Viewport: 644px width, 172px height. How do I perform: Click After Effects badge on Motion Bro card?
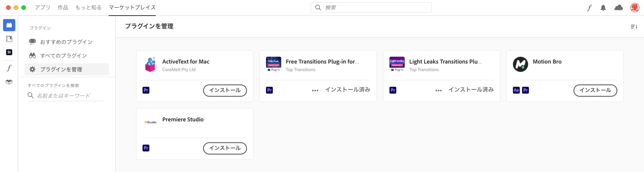pyautogui.click(x=516, y=90)
